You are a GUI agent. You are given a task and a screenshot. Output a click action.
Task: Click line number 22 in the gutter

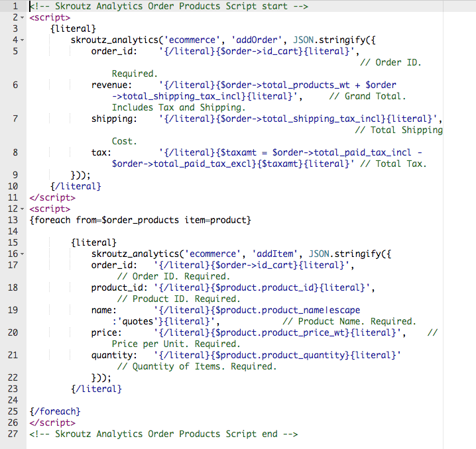(13, 377)
